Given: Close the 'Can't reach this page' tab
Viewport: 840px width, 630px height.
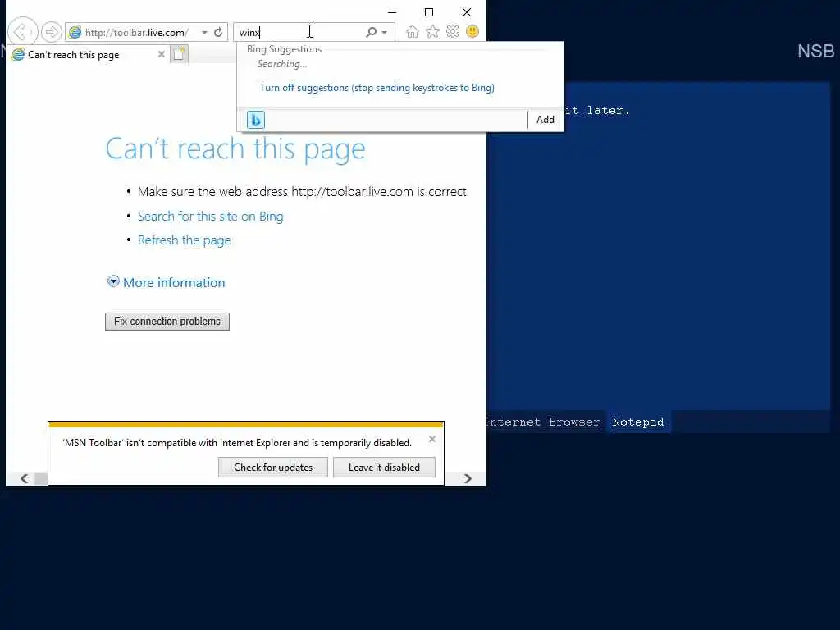Looking at the screenshot, I should [162, 54].
